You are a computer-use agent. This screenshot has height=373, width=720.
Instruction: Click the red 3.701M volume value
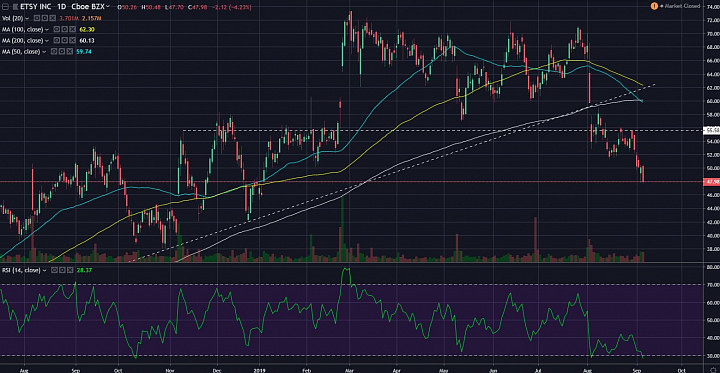[x=69, y=18]
